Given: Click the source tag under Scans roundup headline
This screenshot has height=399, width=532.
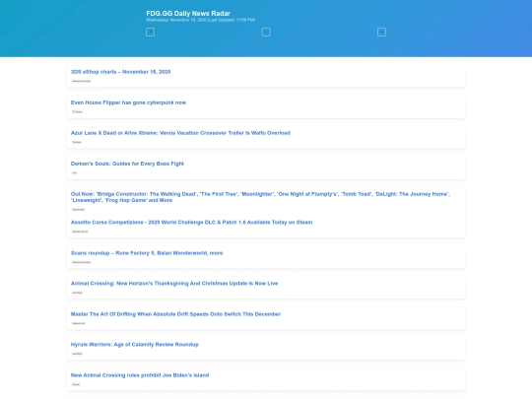Looking at the screenshot, I should [x=82, y=262].
